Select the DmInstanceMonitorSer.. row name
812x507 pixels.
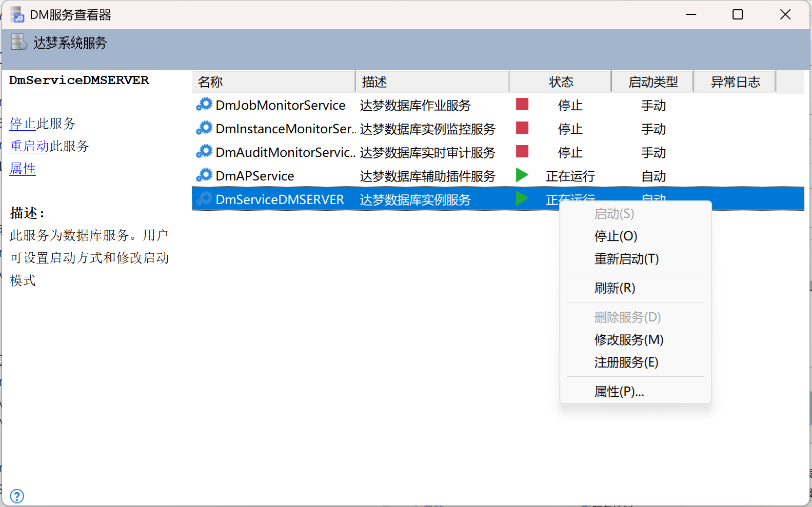pos(286,129)
